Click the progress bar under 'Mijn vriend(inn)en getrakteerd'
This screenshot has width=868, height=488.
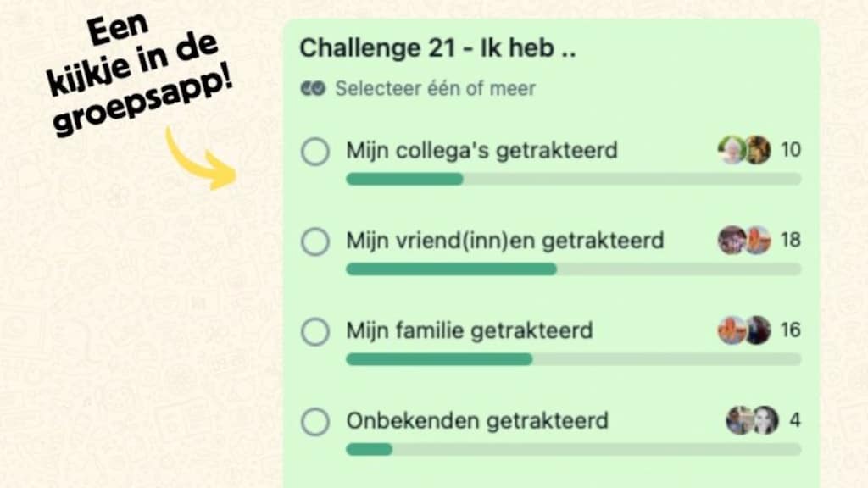tap(572, 269)
